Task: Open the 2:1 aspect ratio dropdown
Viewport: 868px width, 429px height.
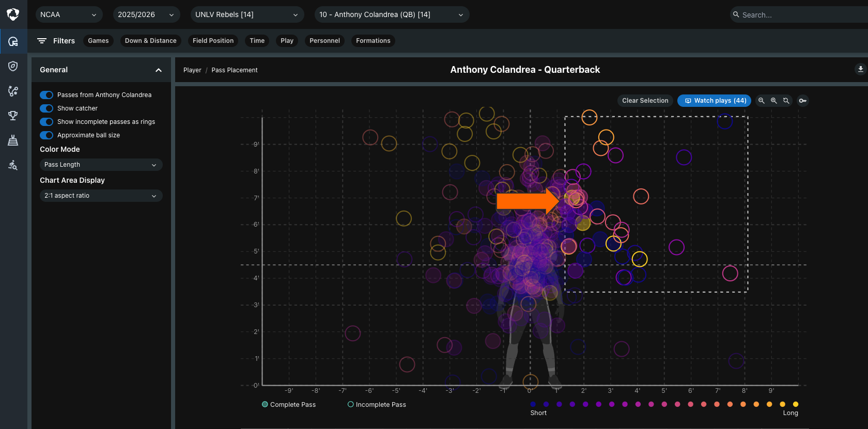Action: (101, 196)
